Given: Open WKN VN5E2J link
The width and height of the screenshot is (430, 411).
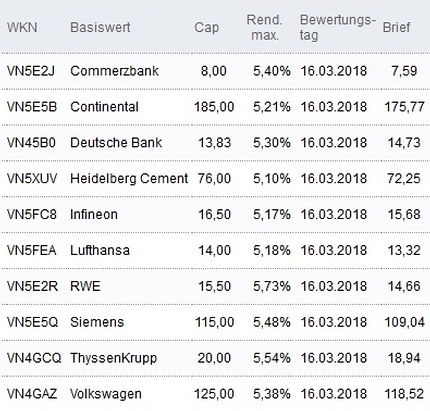Looking at the screenshot, I should pyautogui.click(x=30, y=71).
